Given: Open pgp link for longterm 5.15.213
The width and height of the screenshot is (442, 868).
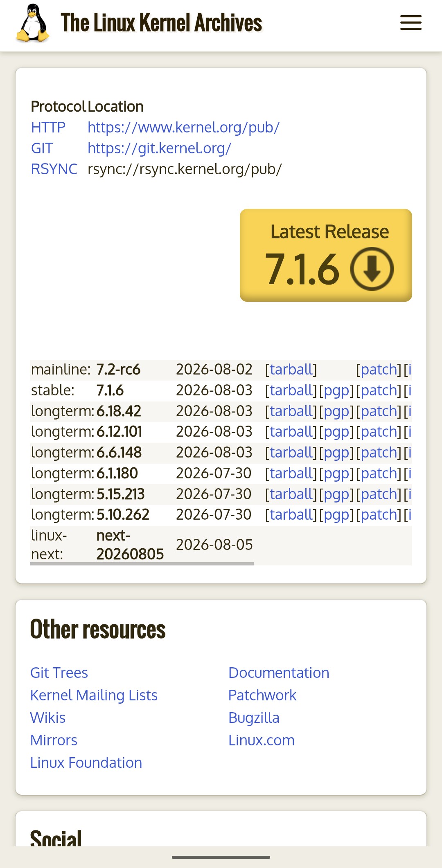Looking at the screenshot, I should pos(336,494).
